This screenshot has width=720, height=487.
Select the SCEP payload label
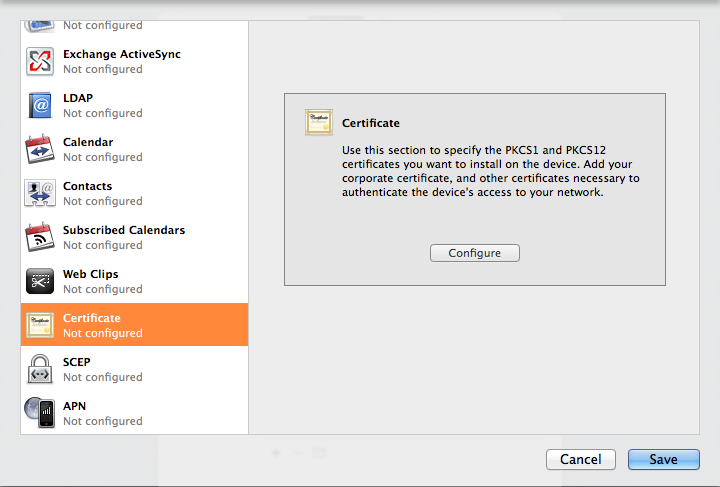click(77, 362)
